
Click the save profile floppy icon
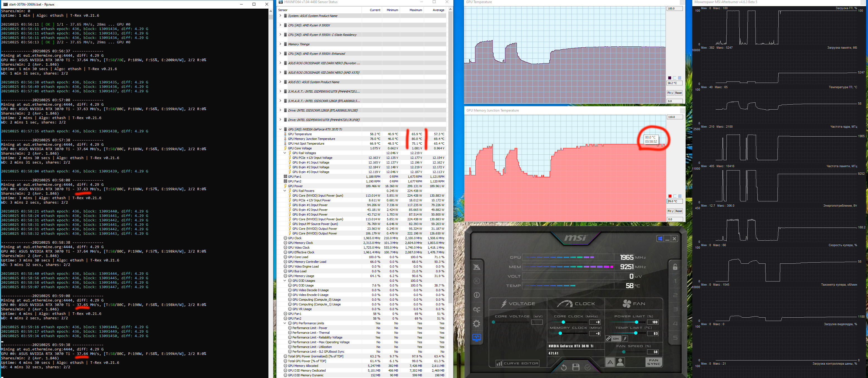(x=576, y=367)
